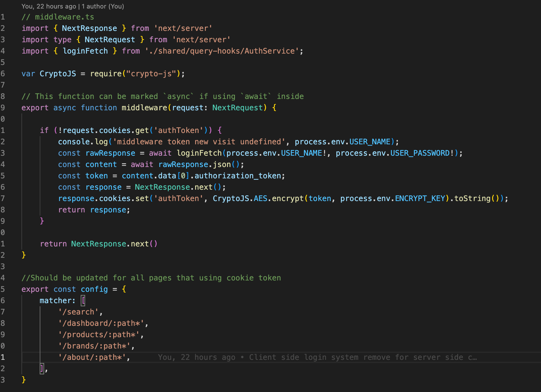Click the 'async' keyword in the export line
Viewport: 541px width, 392px height.
pyautogui.click(x=65, y=108)
